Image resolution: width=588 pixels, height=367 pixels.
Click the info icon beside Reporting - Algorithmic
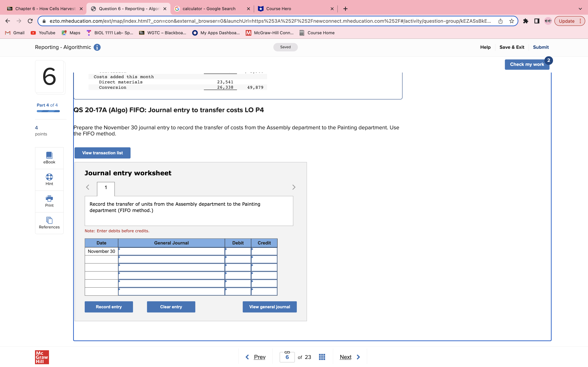(x=97, y=47)
